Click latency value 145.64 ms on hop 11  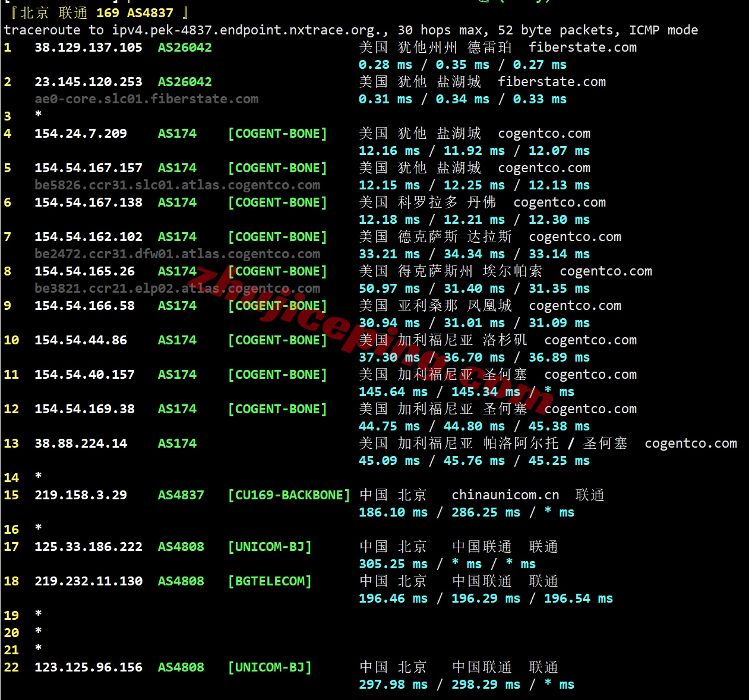click(393, 392)
